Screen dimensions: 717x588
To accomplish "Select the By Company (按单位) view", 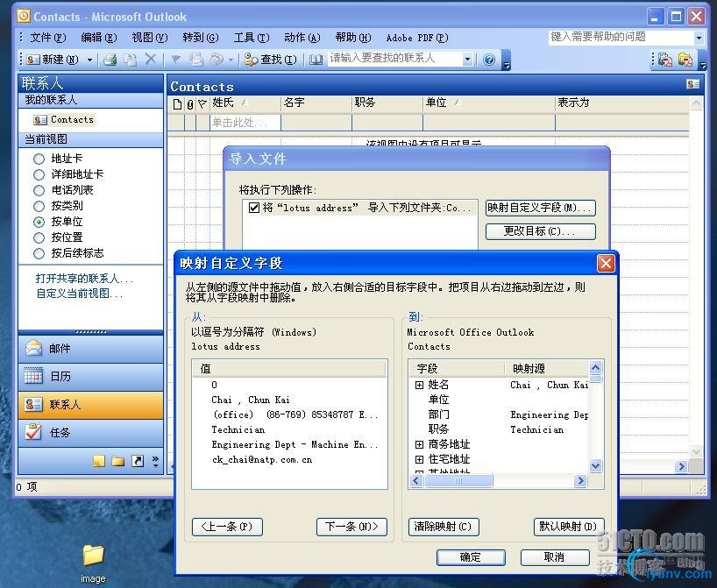I will tap(58, 222).
